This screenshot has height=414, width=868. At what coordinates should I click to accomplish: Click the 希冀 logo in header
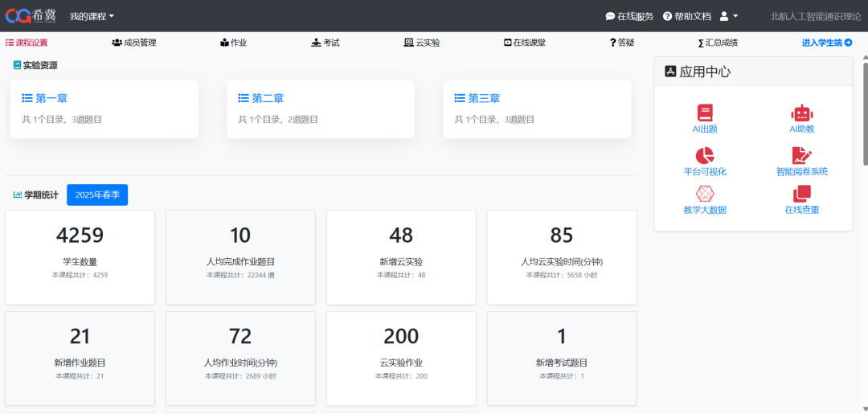pos(31,15)
